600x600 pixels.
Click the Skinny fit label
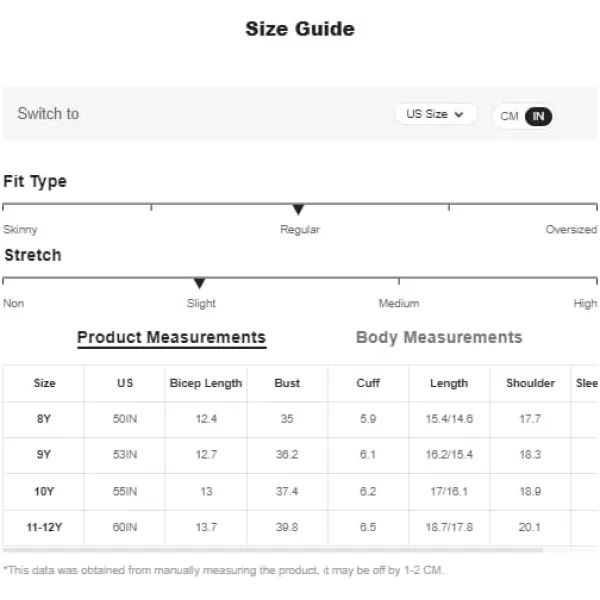[20, 230]
